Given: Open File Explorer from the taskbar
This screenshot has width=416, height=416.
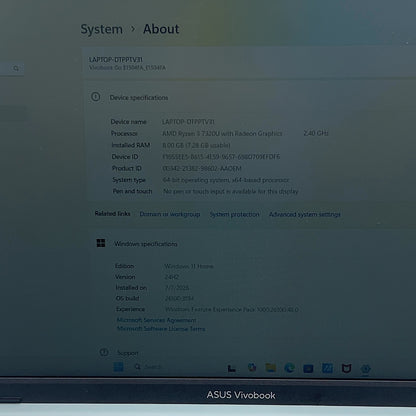Looking at the screenshot, I should pos(270,368).
